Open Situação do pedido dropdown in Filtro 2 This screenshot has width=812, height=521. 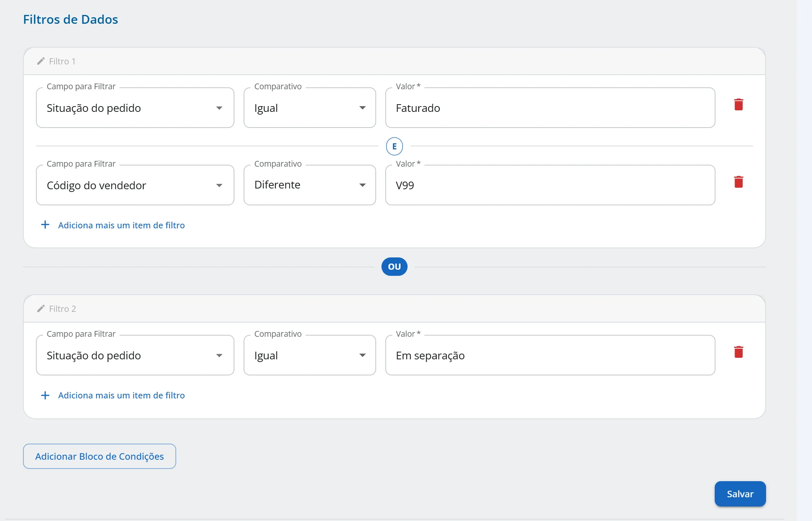[135, 355]
